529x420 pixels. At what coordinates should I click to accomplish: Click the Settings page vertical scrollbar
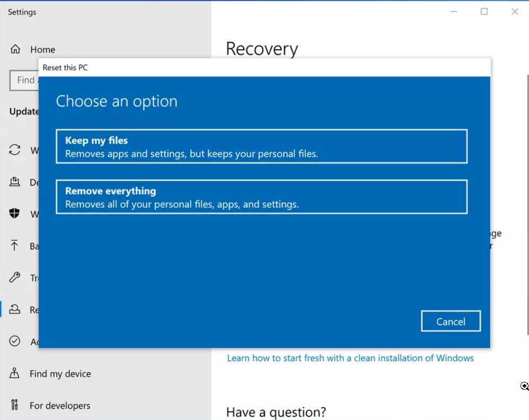[527, 204]
